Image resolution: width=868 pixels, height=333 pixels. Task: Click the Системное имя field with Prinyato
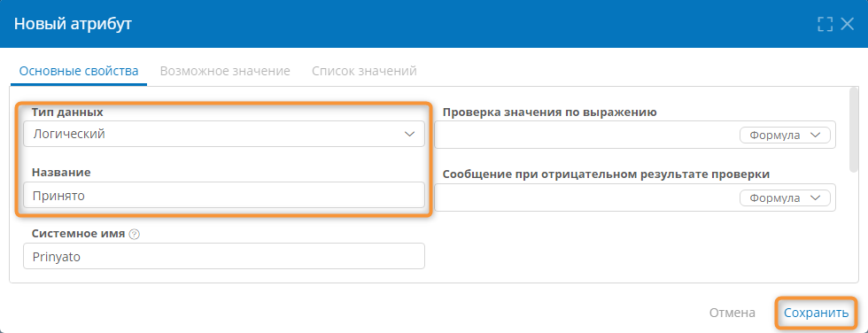pos(224,257)
